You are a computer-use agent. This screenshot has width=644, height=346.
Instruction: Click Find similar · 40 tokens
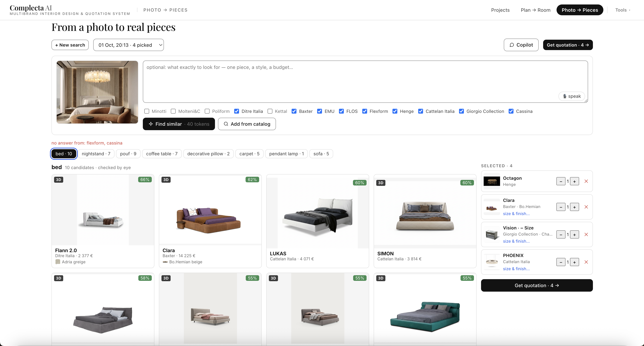(x=179, y=124)
